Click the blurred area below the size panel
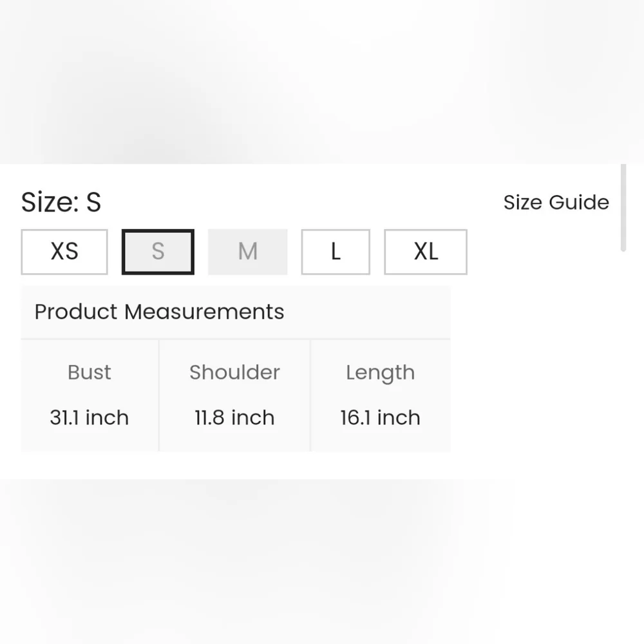The width and height of the screenshot is (644, 644). click(x=322, y=560)
